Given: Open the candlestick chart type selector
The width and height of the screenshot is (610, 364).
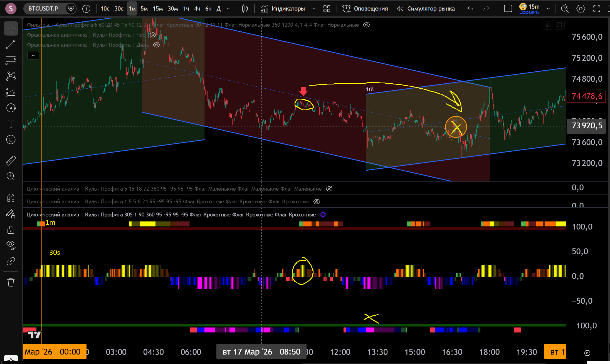Looking at the screenshot, I should (245, 9).
